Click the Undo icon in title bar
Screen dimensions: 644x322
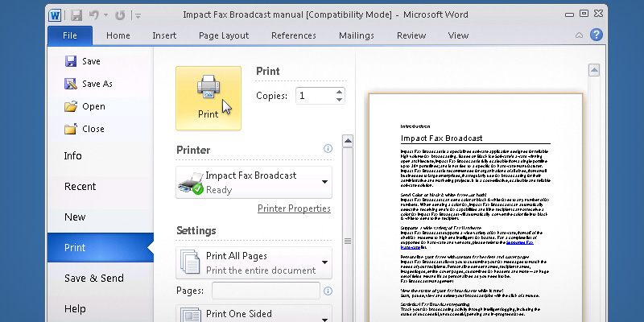[x=96, y=14]
